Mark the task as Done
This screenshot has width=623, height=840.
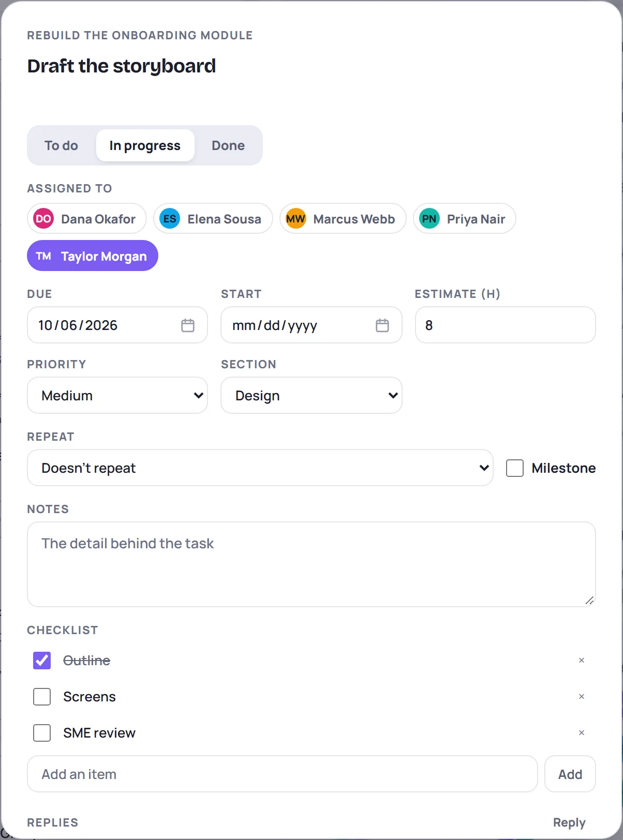pos(228,146)
